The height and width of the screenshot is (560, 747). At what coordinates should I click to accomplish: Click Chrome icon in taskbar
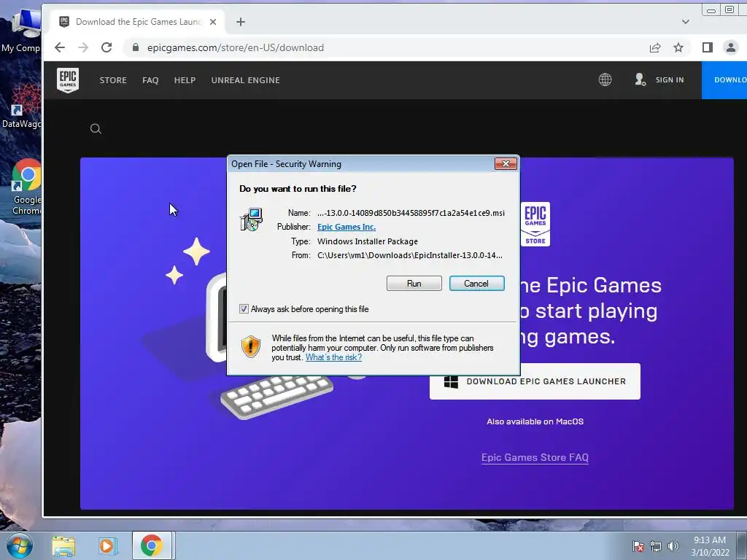(151, 545)
